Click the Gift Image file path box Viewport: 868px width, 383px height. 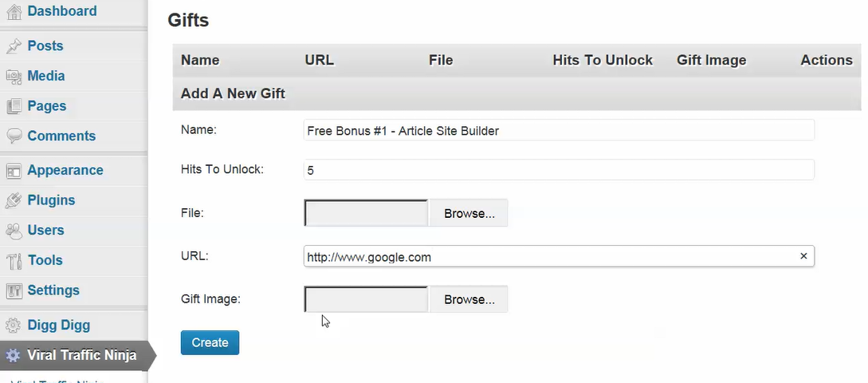(367, 300)
